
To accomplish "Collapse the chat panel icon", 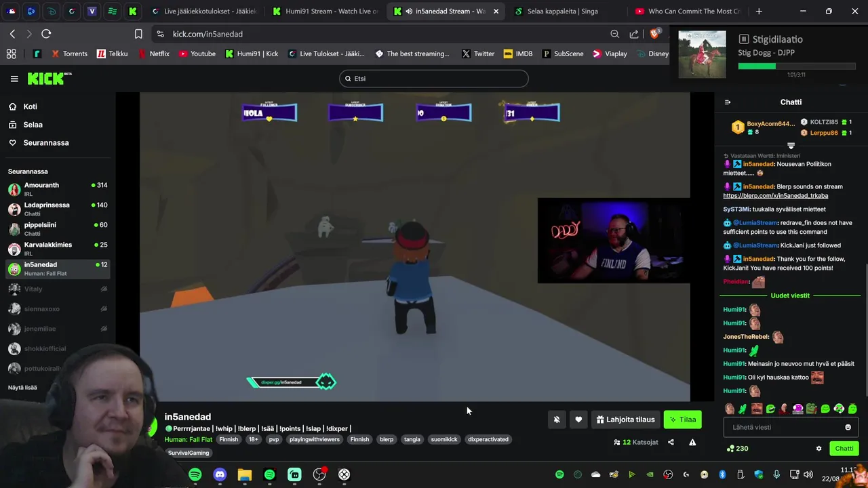I will (x=728, y=102).
